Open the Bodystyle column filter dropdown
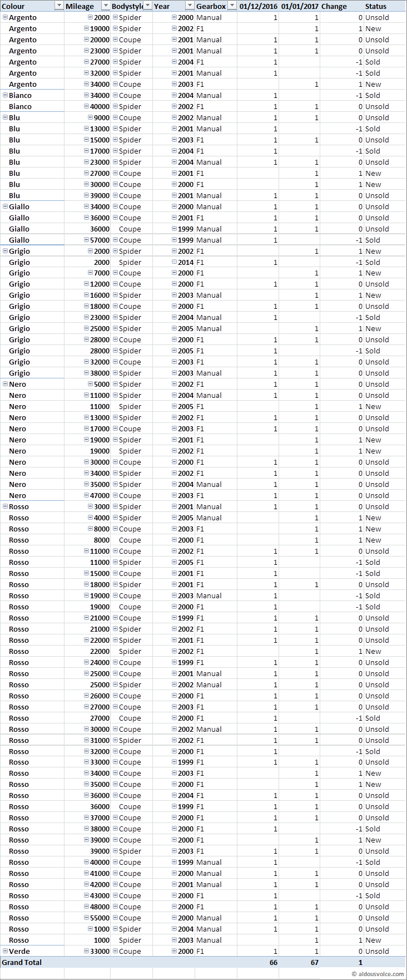This screenshot has width=407, height=980. [x=148, y=6]
